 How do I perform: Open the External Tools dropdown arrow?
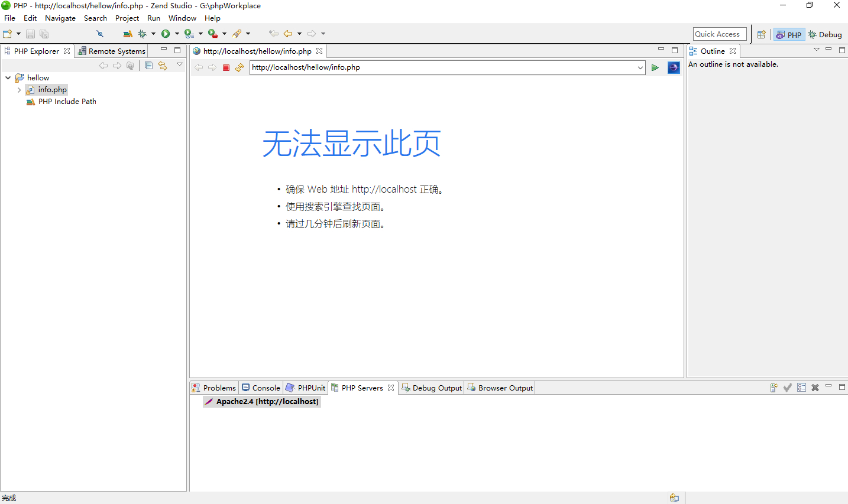(224, 34)
